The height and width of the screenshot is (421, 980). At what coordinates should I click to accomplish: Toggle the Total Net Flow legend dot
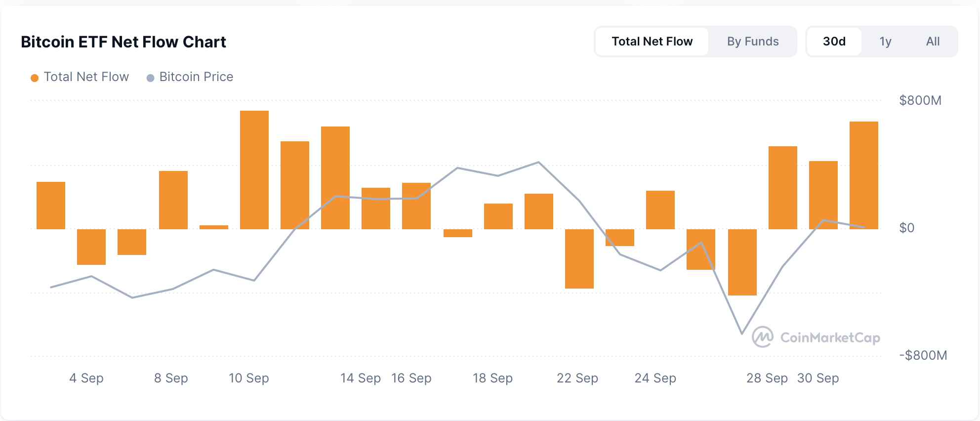point(35,78)
